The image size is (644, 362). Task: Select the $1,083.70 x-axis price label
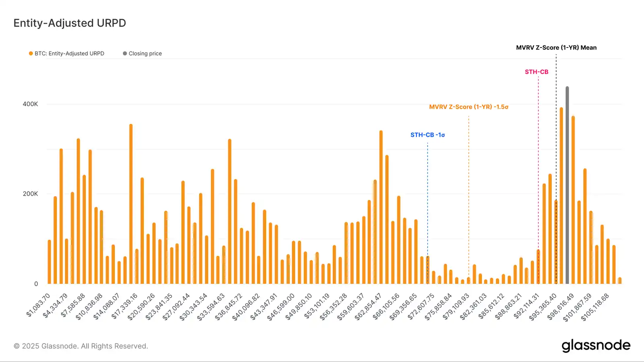click(39, 305)
